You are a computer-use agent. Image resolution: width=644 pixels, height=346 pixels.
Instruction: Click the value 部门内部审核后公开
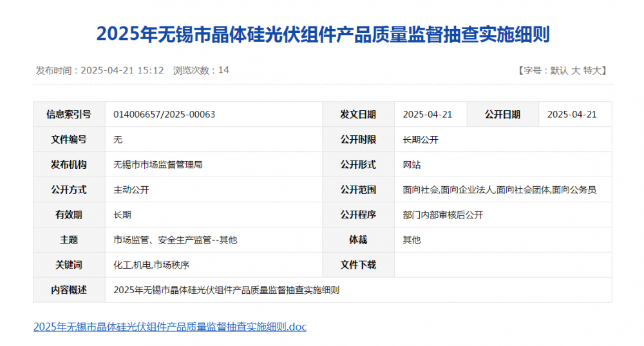tap(443, 215)
